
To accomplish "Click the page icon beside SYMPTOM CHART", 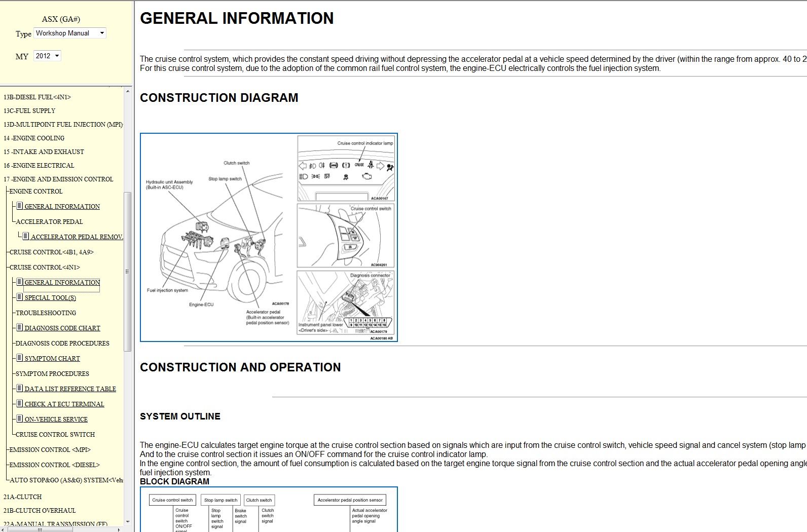I will 19,358.
